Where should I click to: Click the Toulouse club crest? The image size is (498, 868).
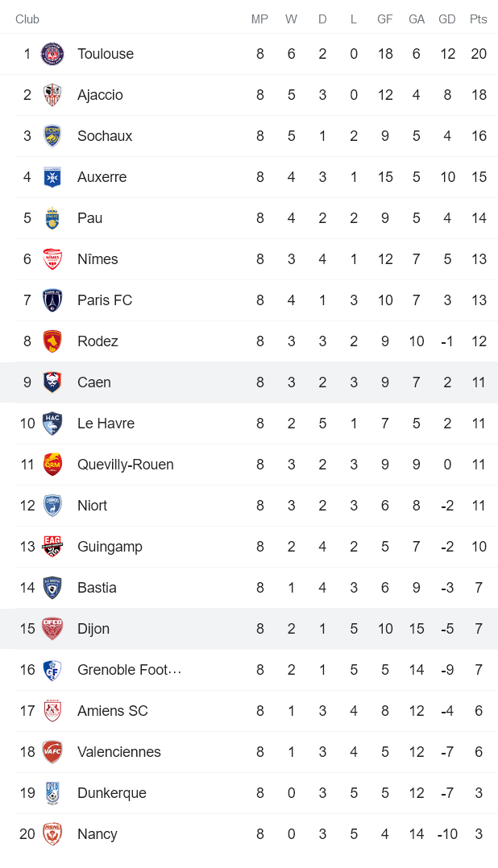pyautogui.click(x=52, y=54)
